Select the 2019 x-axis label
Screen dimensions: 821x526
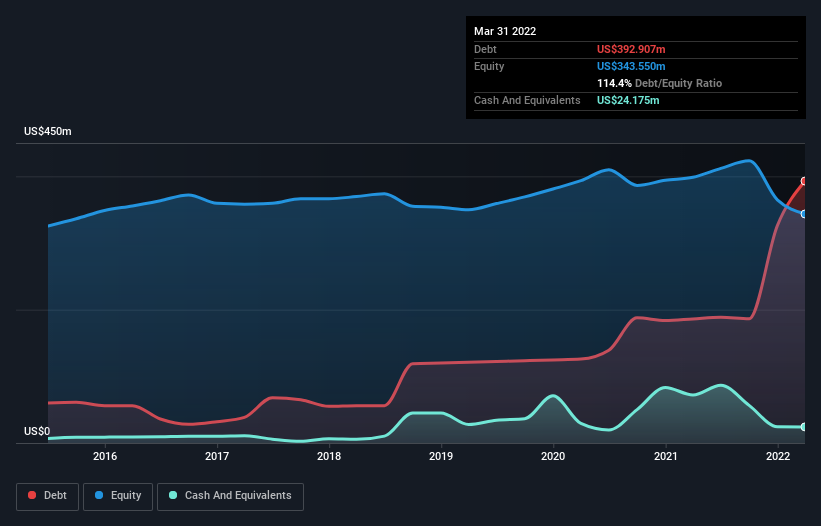click(x=441, y=456)
